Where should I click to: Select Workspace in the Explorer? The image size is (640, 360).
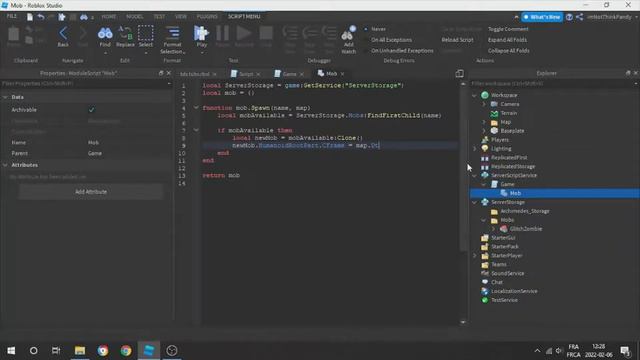tap(504, 95)
